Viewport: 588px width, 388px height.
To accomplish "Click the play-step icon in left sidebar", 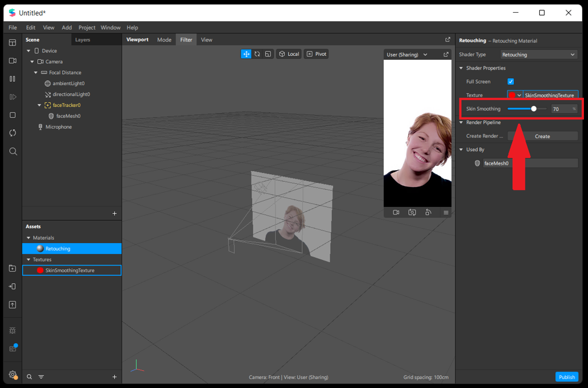I will (x=13, y=97).
